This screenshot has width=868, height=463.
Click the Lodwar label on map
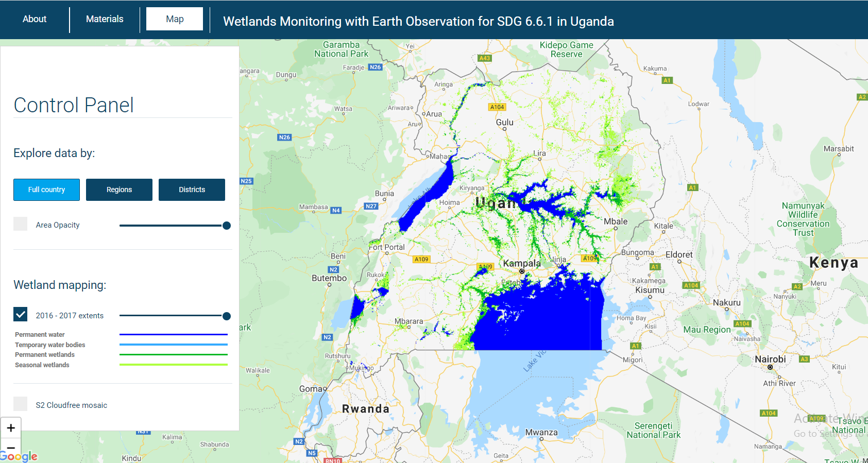(x=699, y=104)
